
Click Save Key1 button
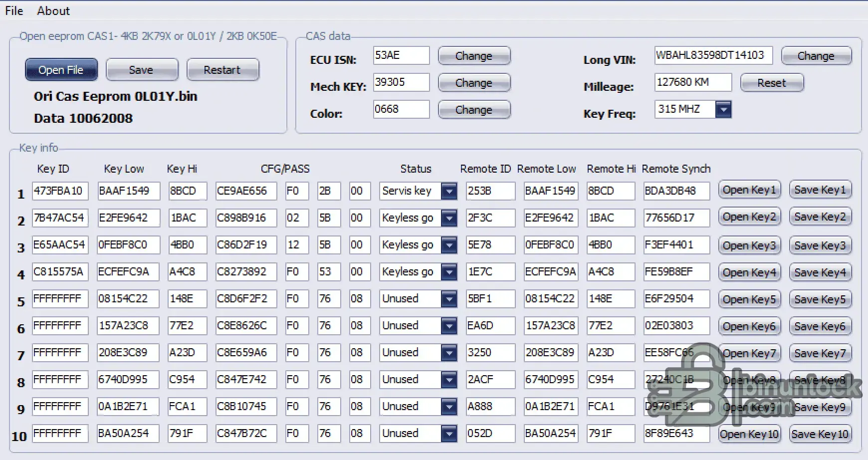821,190
